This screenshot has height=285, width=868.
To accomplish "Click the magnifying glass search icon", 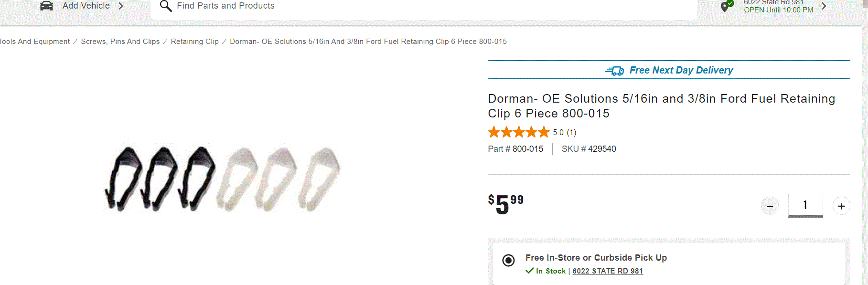I will point(165,6).
